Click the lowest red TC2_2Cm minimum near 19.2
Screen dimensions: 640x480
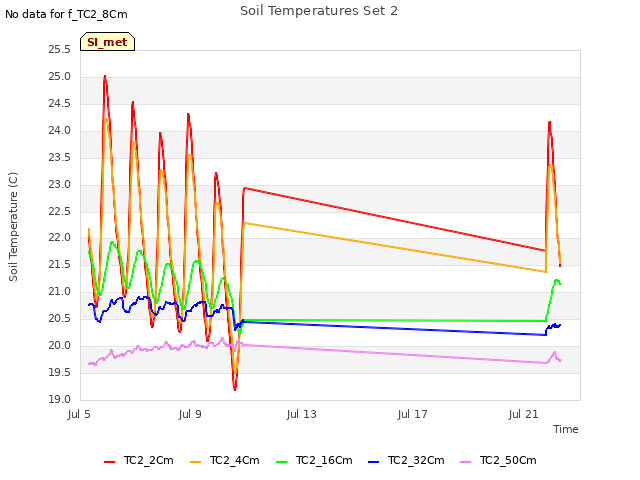tap(235, 389)
